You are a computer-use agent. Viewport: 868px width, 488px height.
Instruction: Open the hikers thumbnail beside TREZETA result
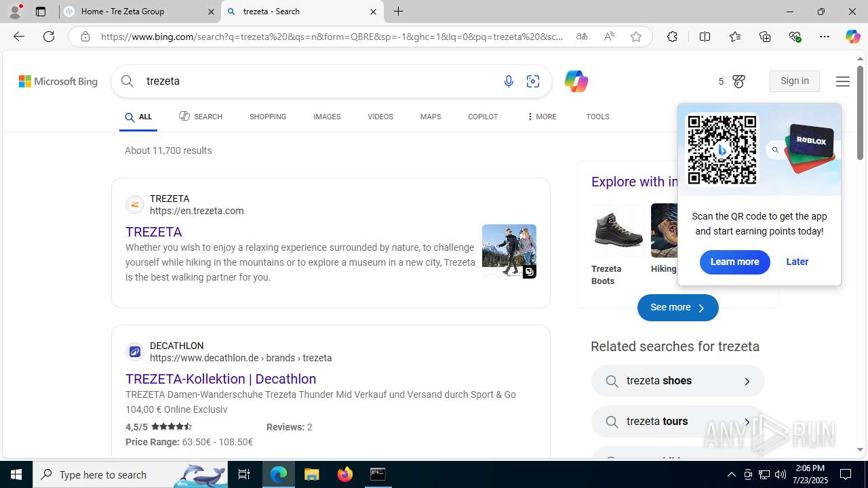(x=509, y=251)
